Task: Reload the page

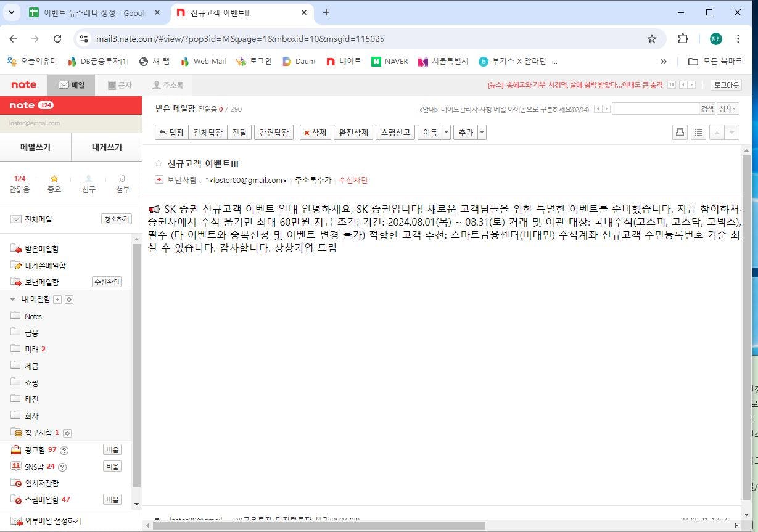Action: tap(57, 39)
